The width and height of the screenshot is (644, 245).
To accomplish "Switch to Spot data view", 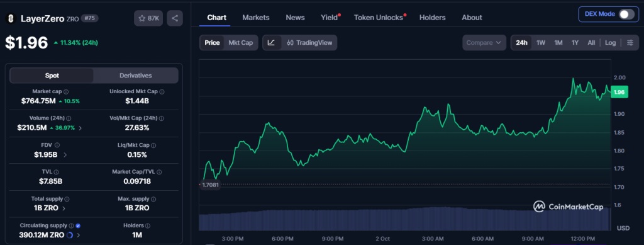I will point(52,76).
